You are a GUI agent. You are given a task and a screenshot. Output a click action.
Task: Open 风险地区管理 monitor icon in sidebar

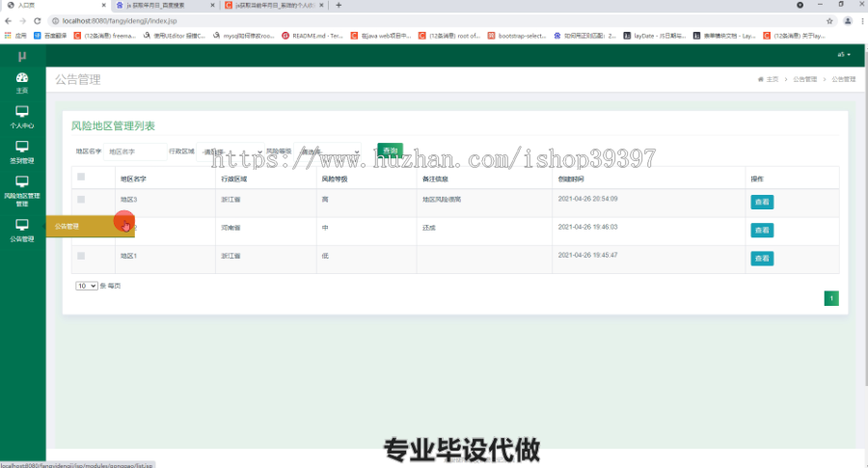point(22,181)
